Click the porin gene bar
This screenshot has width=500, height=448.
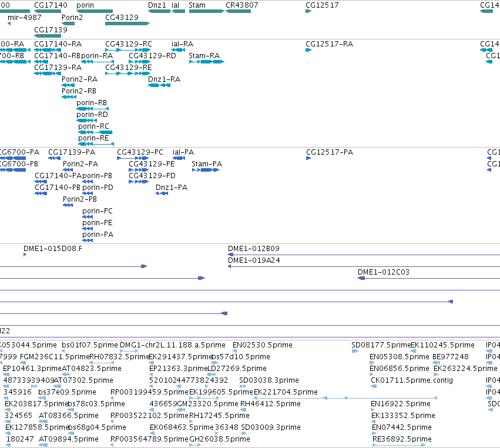point(95,11)
